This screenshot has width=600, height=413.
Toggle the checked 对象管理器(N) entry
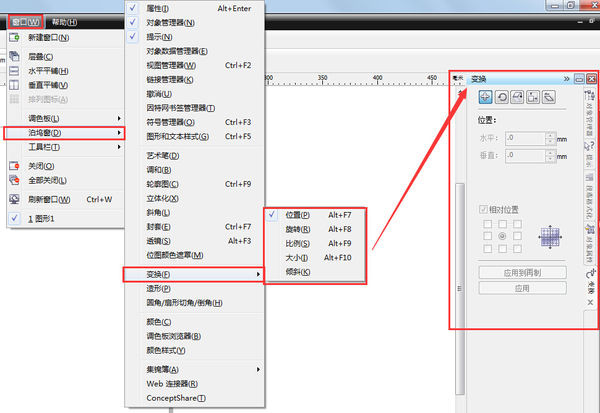pyautogui.click(x=195, y=23)
